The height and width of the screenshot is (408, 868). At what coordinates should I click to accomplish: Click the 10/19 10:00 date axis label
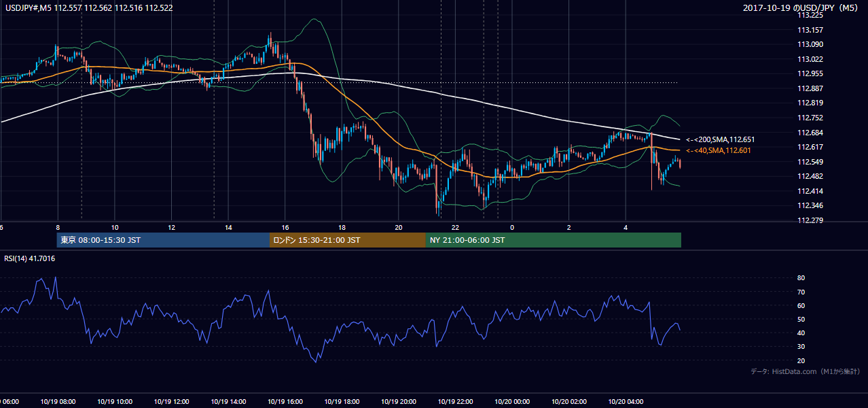point(115,402)
